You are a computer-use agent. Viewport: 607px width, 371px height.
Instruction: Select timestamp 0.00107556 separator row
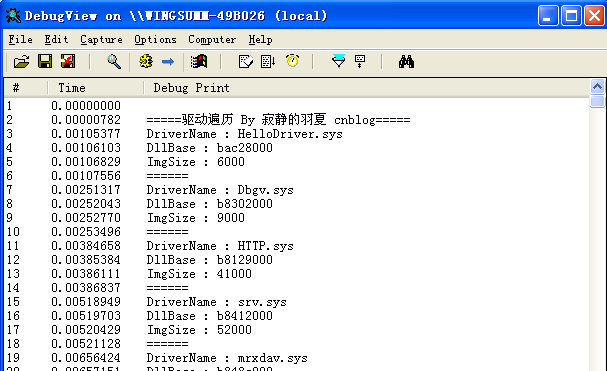[x=86, y=176]
